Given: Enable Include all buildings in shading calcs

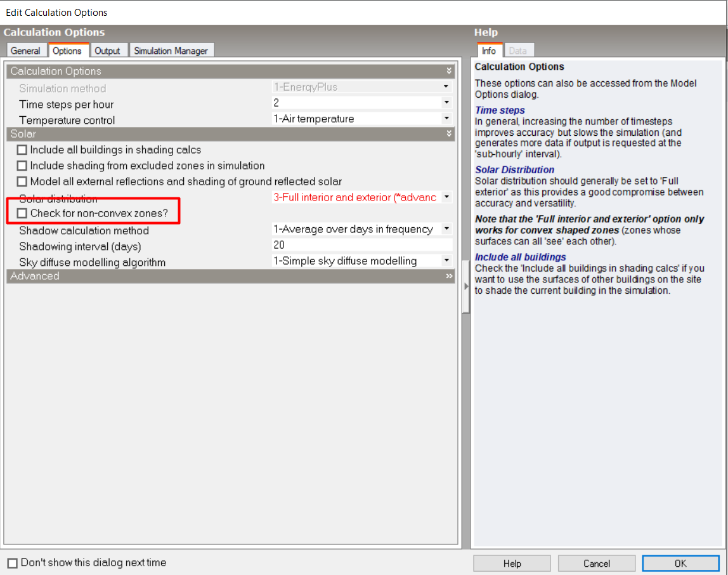Looking at the screenshot, I should 22,150.
